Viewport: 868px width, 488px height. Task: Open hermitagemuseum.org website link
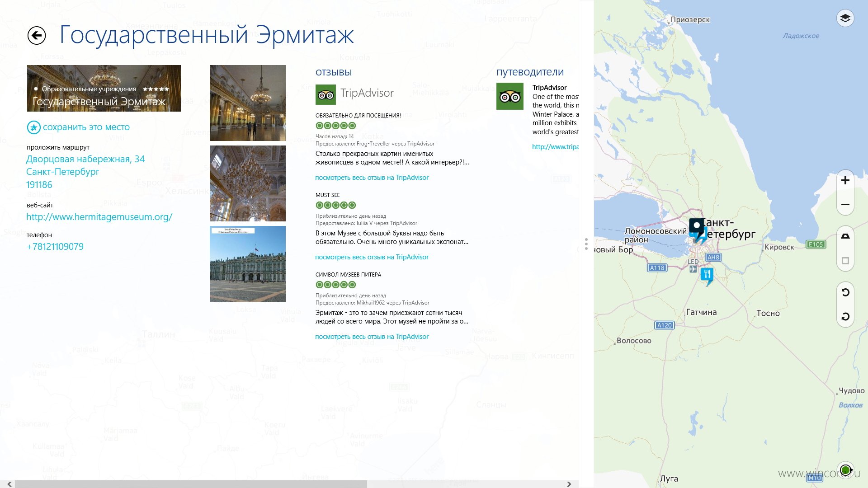coord(99,217)
